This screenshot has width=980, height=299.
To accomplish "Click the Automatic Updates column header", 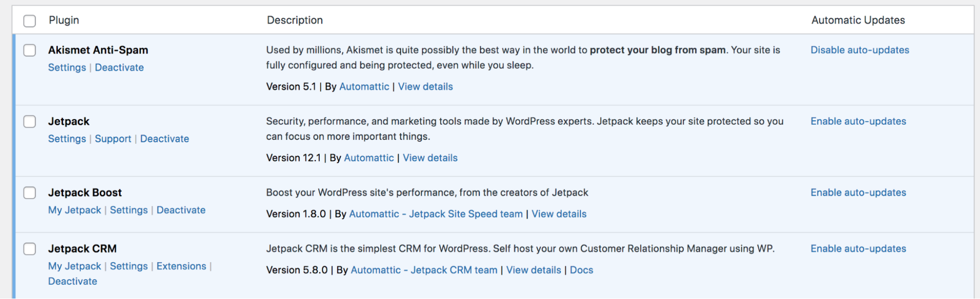I will coord(858,20).
